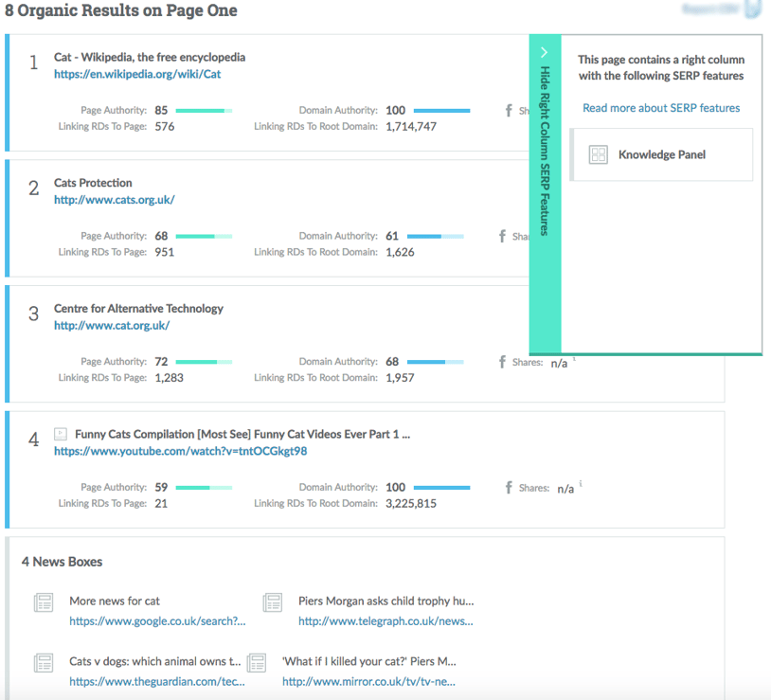
Task: Open the Wikipedia Cat article URL link
Action: coord(134,74)
